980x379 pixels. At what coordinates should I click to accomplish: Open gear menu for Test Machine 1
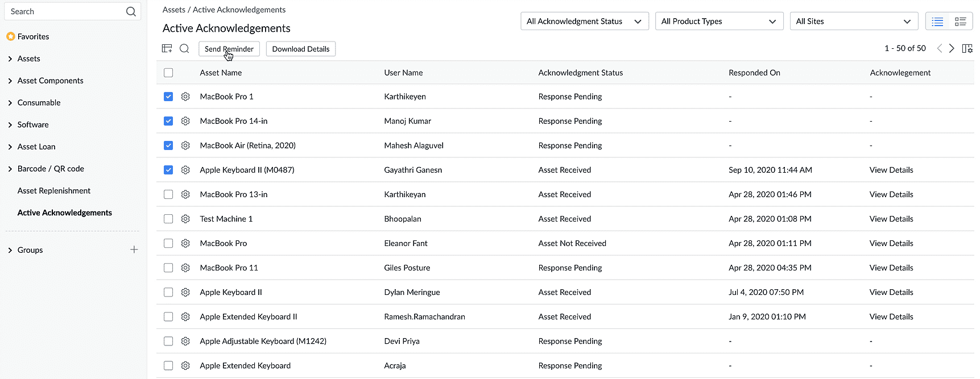tap(185, 219)
